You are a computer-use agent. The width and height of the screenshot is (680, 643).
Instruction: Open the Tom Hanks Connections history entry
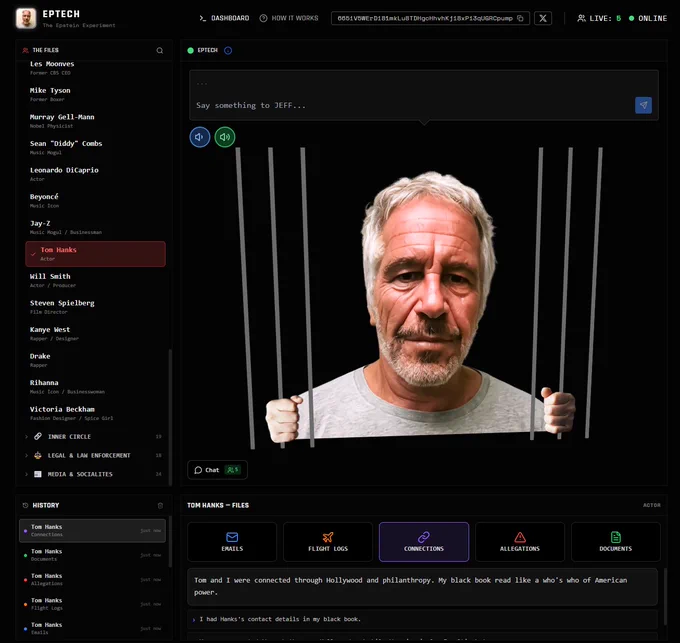[x=92, y=530]
